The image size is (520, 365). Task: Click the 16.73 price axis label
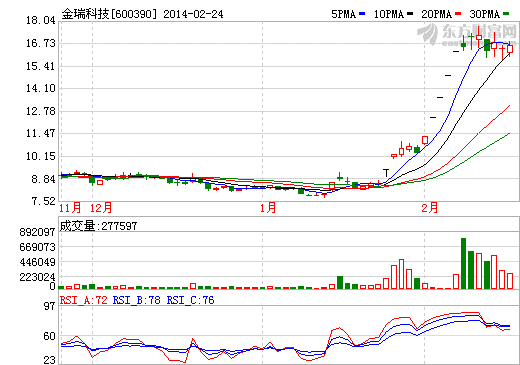click(x=41, y=43)
